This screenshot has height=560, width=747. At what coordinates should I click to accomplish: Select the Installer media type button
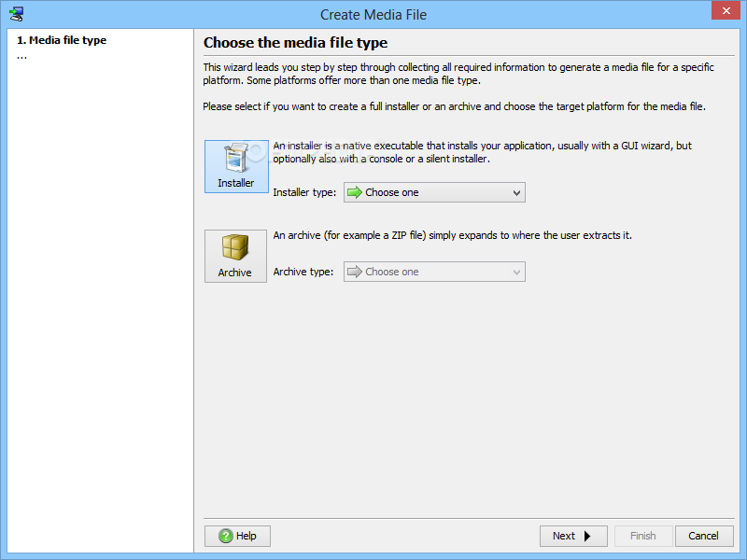[236, 166]
